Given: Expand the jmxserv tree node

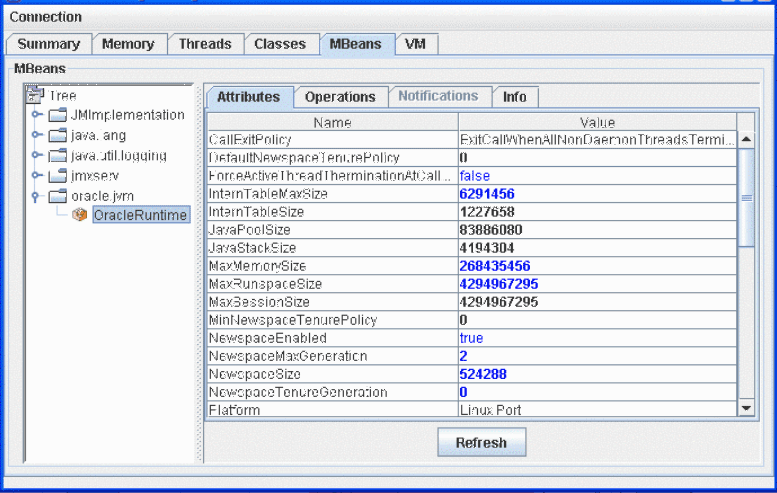Looking at the screenshot, I should click(x=36, y=175).
